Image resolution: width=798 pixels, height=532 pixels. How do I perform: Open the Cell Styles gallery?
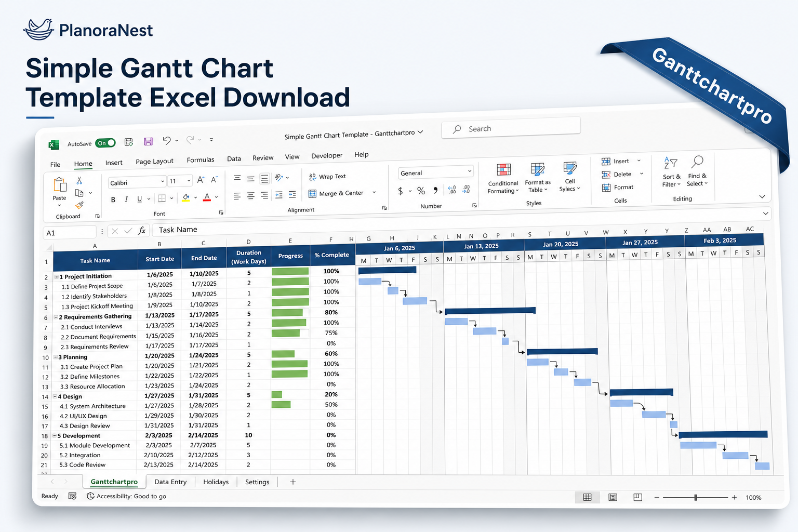[x=570, y=176]
